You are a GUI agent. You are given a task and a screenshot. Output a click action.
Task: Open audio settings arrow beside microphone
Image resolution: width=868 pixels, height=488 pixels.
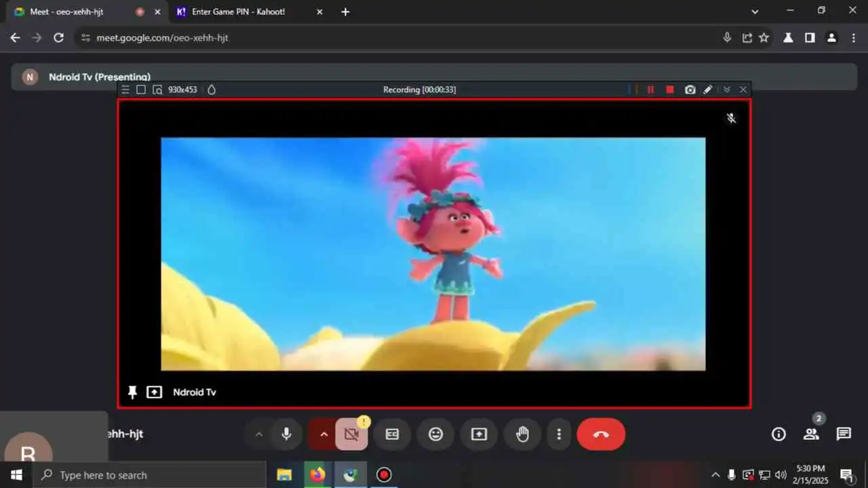[258, 434]
